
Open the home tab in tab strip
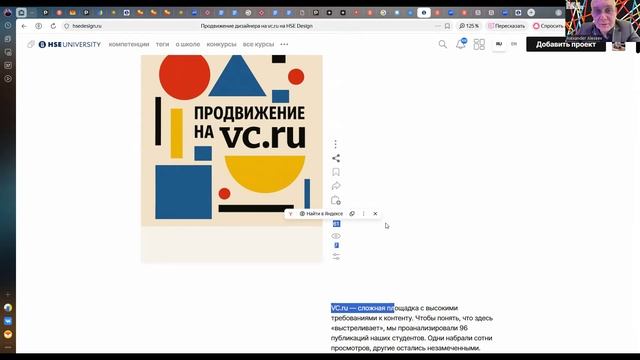coord(21,13)
